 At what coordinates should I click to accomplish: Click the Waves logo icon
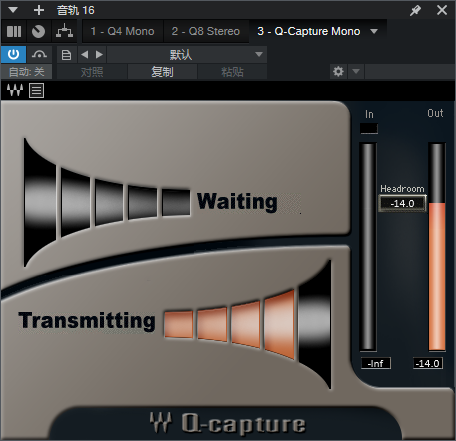click(x=15, y=90)
